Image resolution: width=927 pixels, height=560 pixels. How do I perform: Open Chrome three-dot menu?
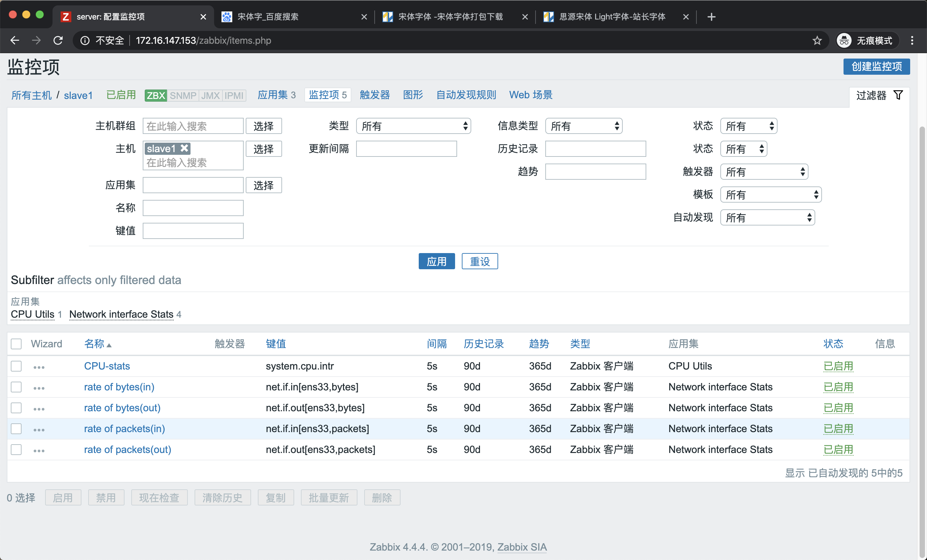tap(912, 40)
